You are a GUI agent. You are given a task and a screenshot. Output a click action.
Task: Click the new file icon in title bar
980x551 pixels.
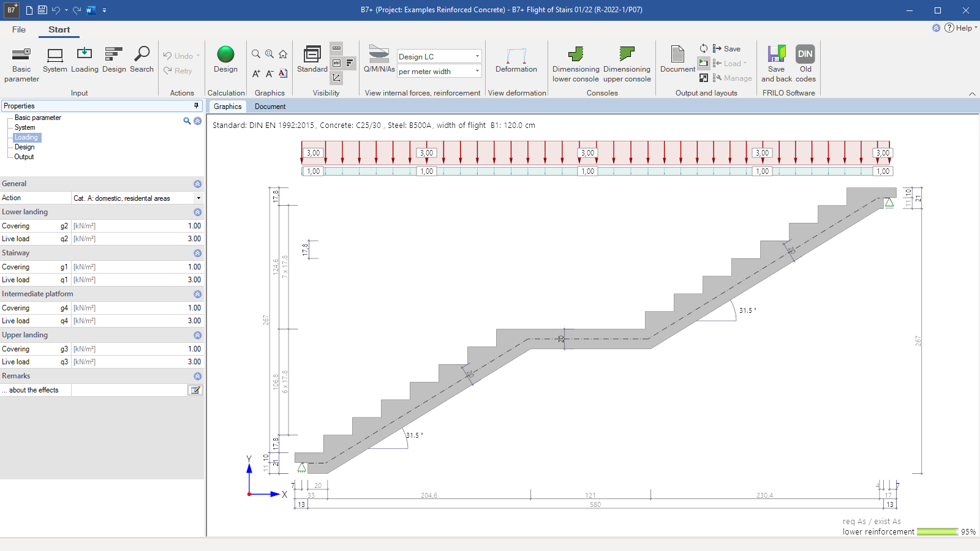tap(29, 10)
